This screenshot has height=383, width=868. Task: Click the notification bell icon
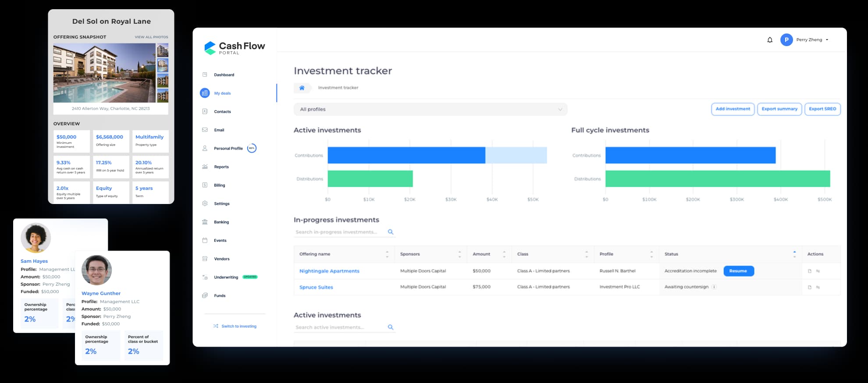(x=769, y=40)
